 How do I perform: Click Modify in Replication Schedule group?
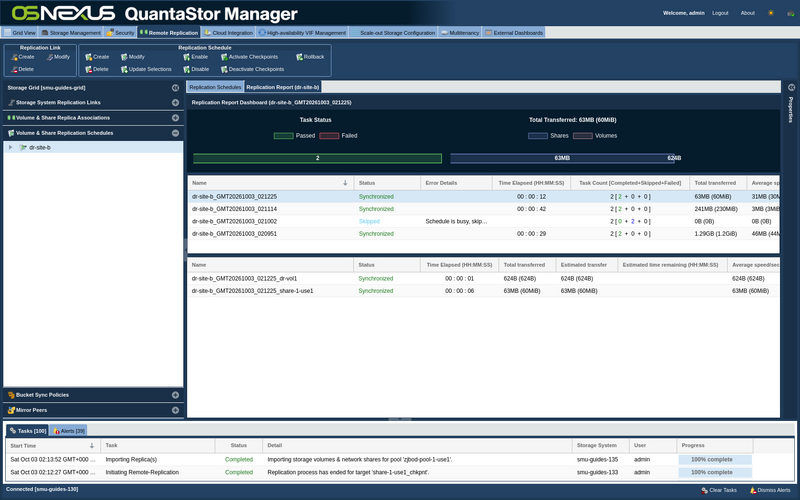point(133,57)
